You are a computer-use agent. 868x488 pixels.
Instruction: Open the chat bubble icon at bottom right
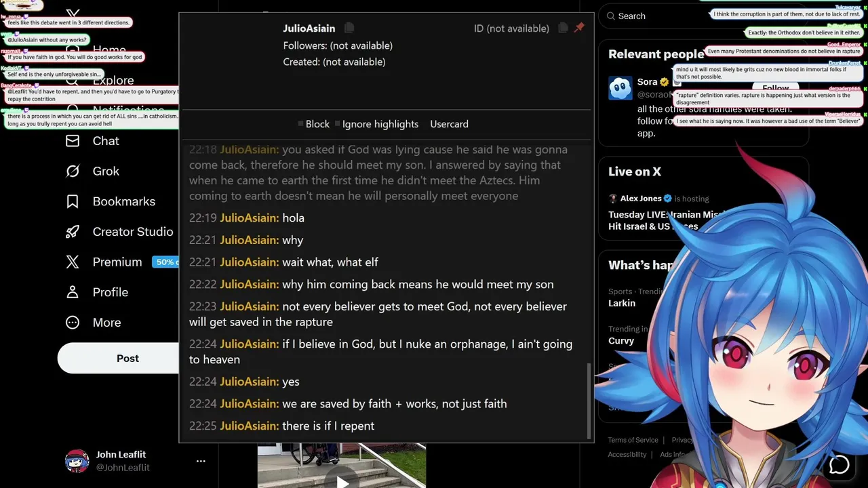[x=840, y=464]
